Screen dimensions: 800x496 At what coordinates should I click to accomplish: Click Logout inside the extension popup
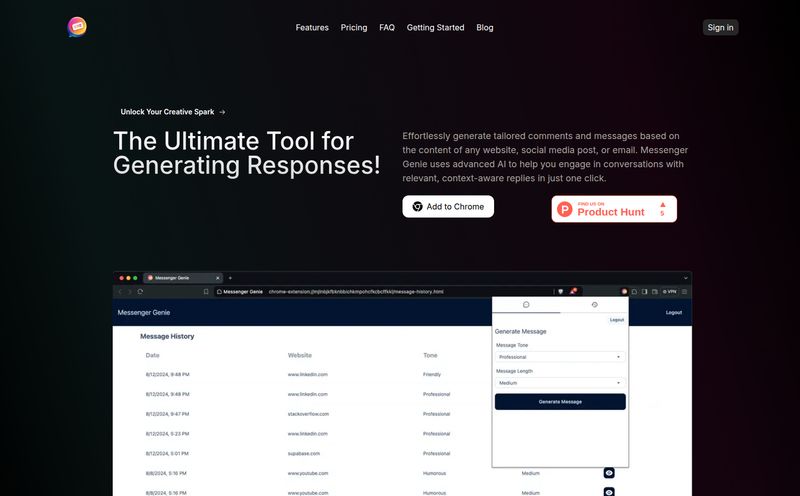tap(617, 320)
